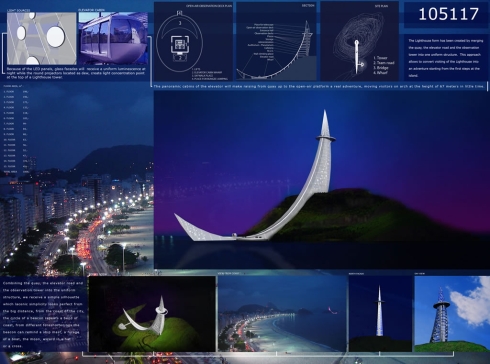This screenshot has height=364, width=490.
Task: Select the floor area table list
Action: (x=16, y=129)
